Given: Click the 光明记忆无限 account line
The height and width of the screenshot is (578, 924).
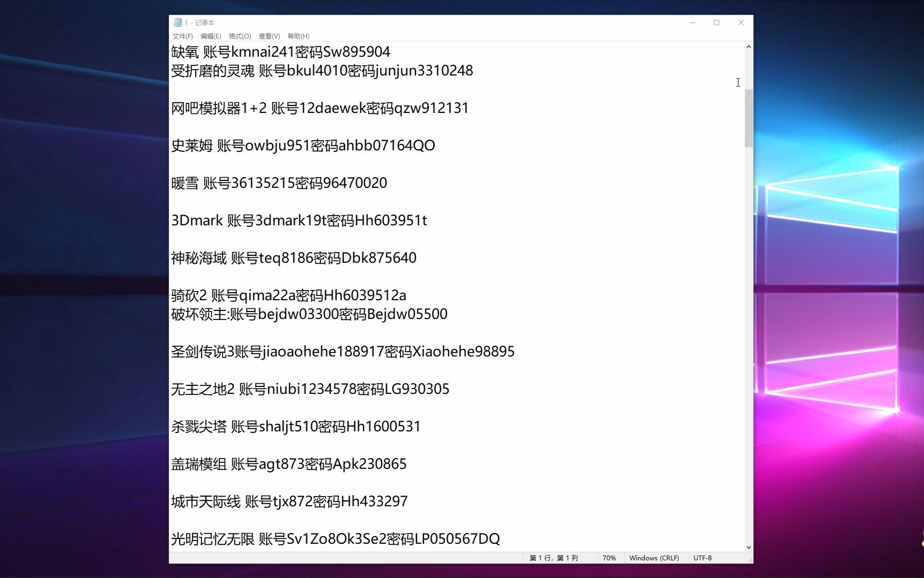Looking at the screenshot, I should click(335, 539).
